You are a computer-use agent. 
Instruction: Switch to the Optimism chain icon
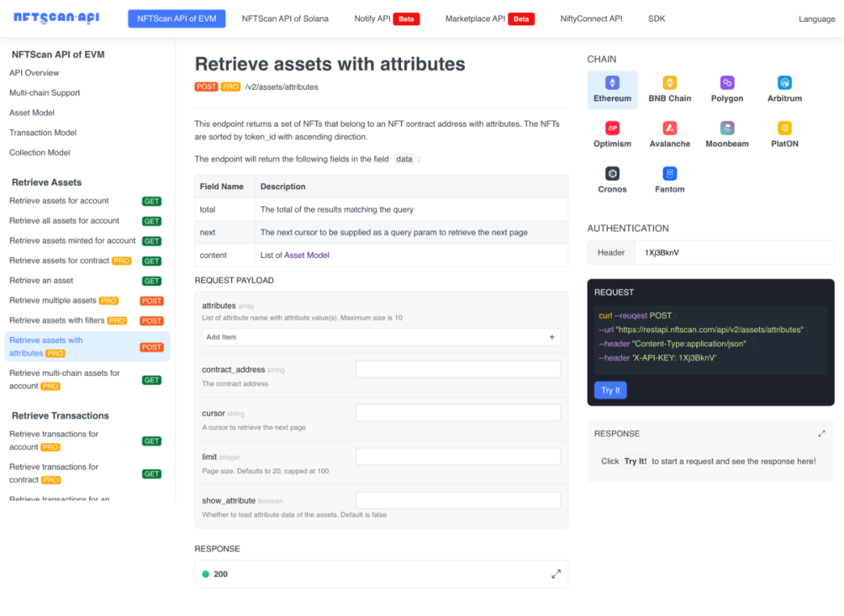tap(613, 128)
